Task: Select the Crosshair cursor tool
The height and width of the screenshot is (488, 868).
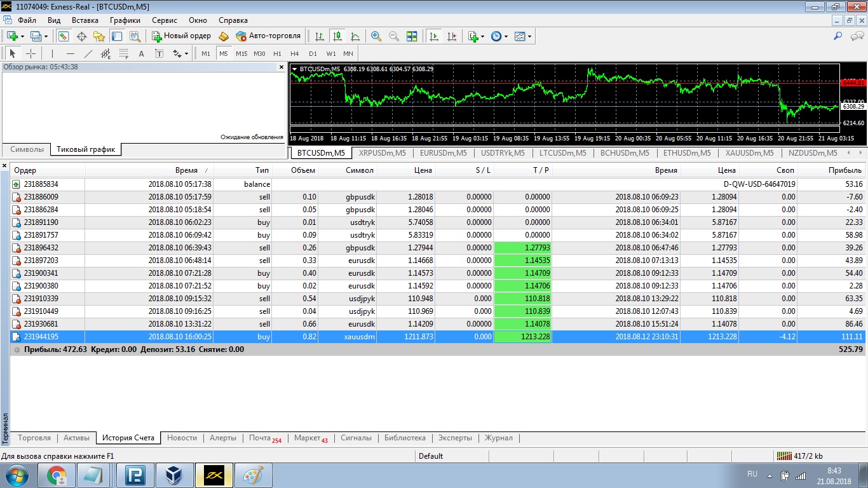Action: coord(31,53)
